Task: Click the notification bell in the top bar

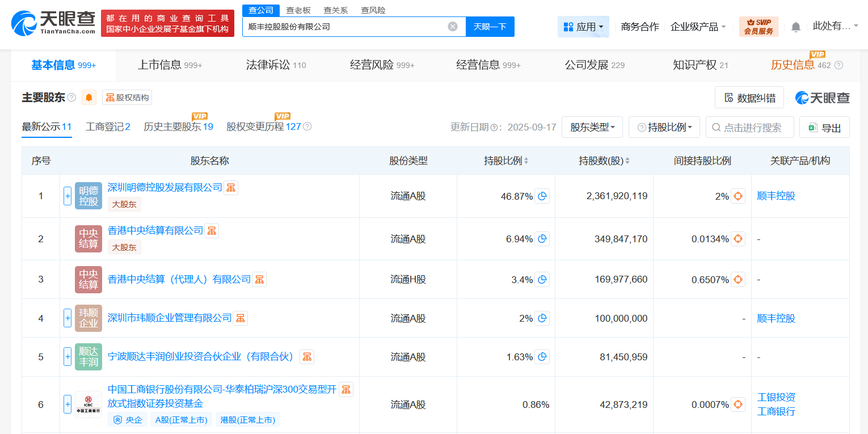Action: (796, 27)
